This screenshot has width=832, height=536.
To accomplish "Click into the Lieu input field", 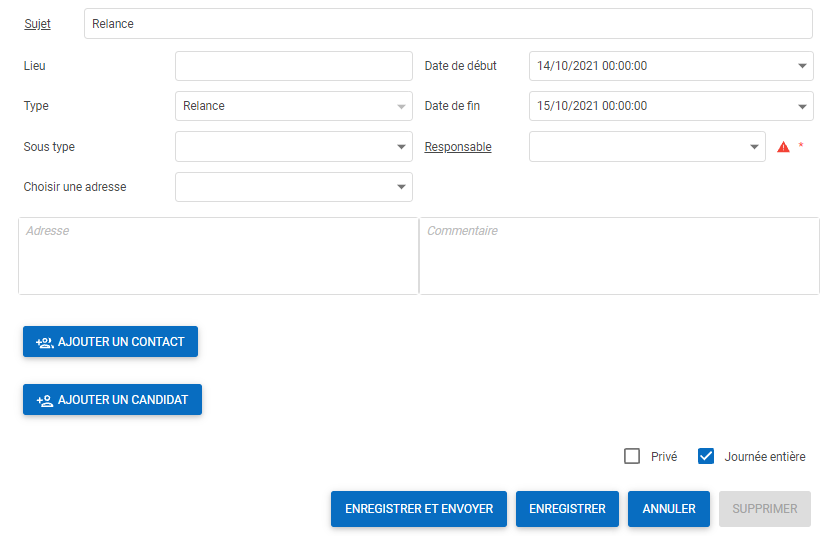I will pos(293,66).
